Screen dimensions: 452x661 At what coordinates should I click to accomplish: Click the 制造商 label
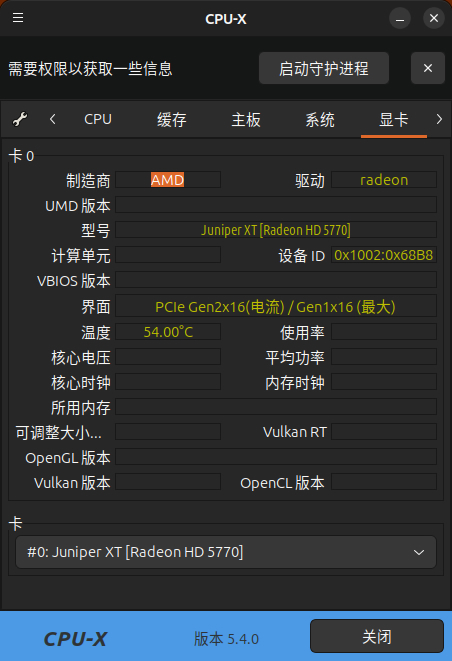tap(88, 181)
